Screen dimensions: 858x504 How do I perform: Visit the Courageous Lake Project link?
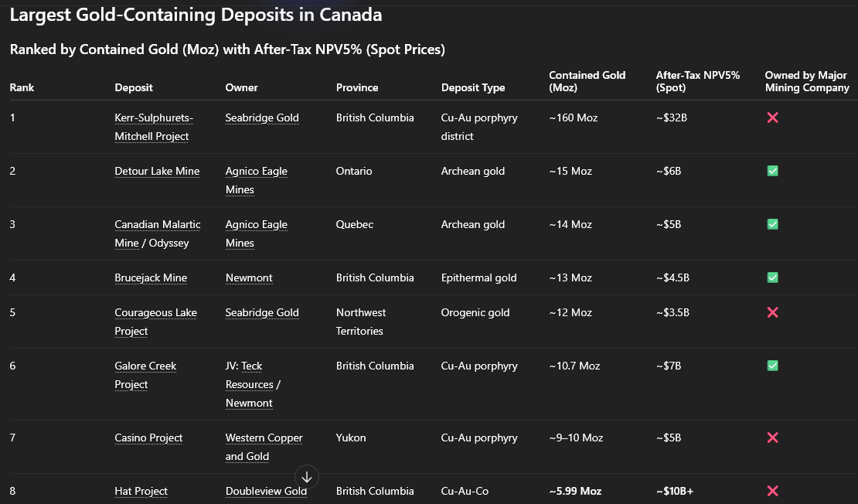pos(155,312)
